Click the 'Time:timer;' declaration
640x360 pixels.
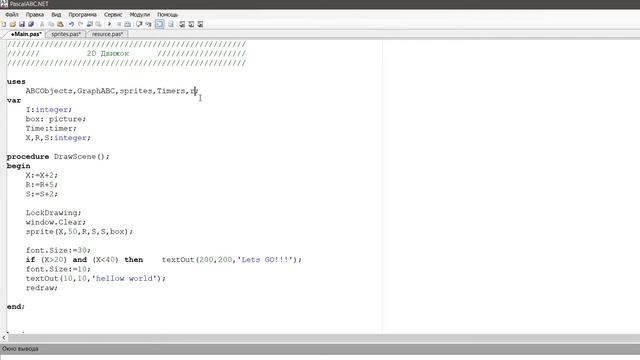[x=51, y=129]
